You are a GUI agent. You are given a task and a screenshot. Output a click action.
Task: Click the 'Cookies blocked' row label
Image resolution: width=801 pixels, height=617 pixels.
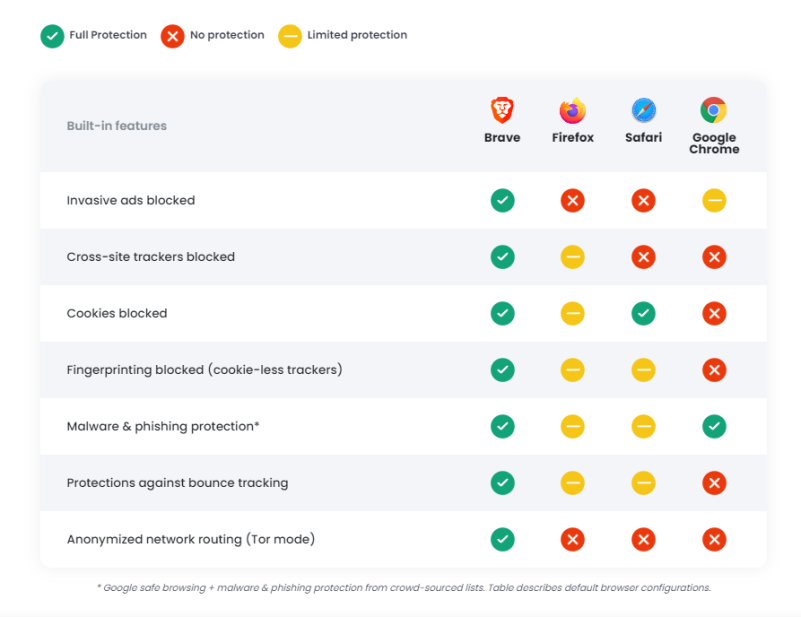117,313
